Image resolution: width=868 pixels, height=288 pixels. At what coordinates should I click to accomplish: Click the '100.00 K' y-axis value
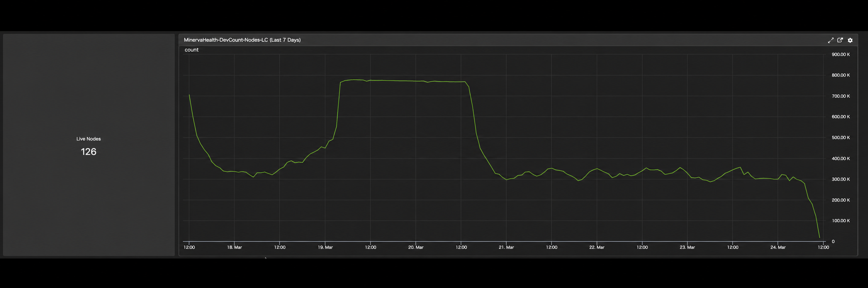(841, 221)
